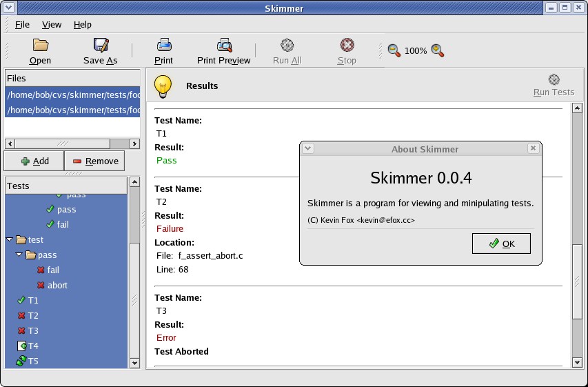Click the Files column header

[x=73, y=79]
